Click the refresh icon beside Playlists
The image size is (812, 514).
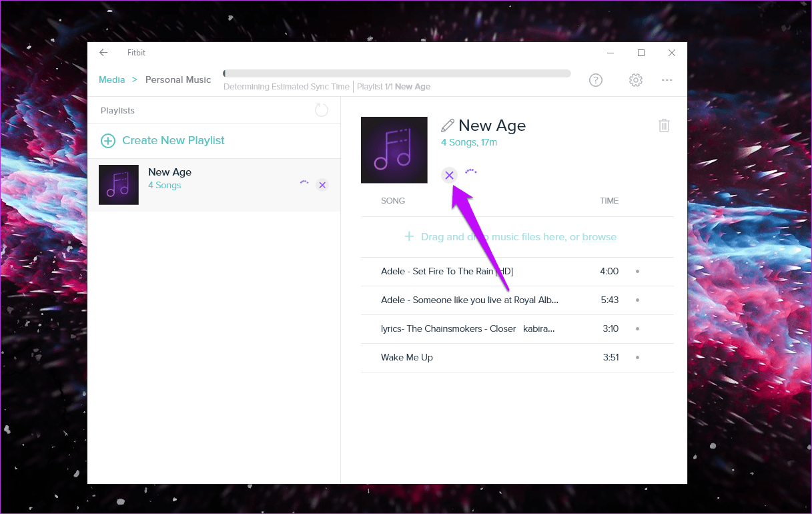point(322,110)
